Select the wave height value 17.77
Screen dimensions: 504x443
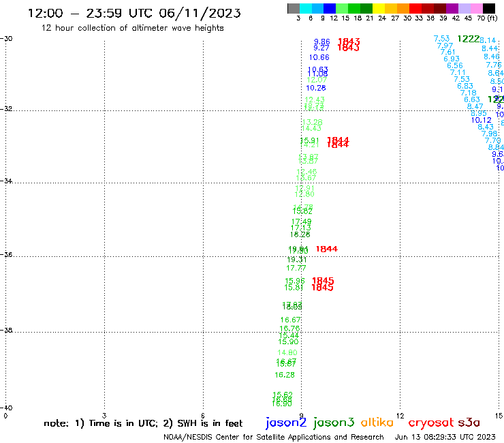point(296,268)
